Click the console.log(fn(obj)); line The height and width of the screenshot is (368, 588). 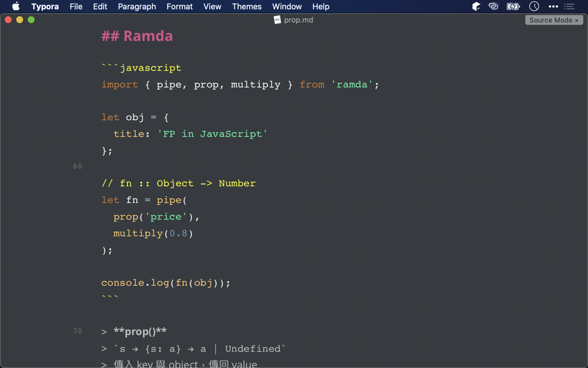click(166, 283)
